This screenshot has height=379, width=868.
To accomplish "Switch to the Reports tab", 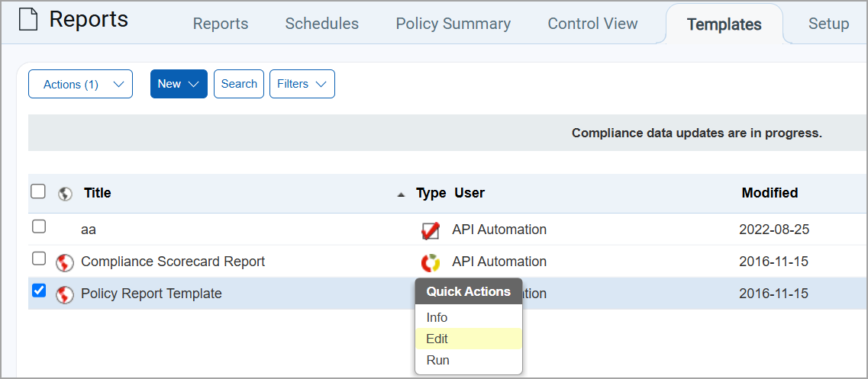I will pos(221,24).
